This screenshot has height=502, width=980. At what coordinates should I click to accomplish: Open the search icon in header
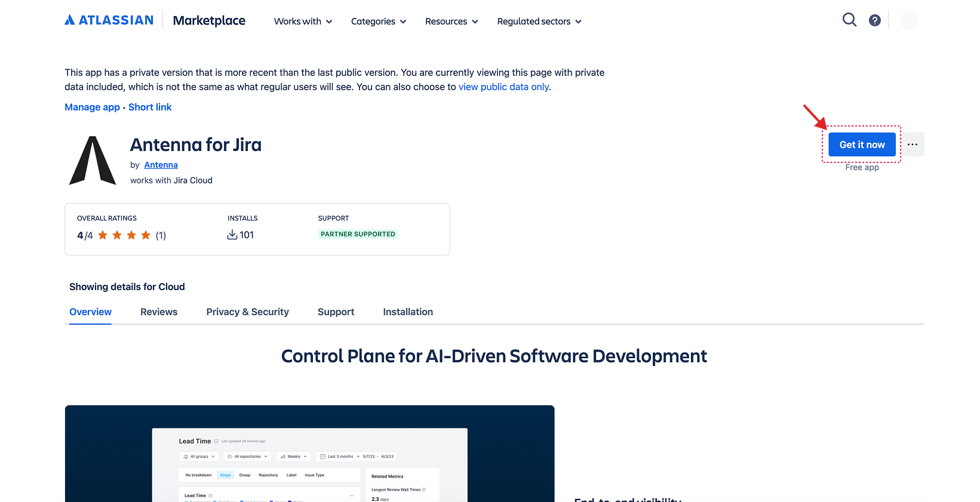point(849,20)
